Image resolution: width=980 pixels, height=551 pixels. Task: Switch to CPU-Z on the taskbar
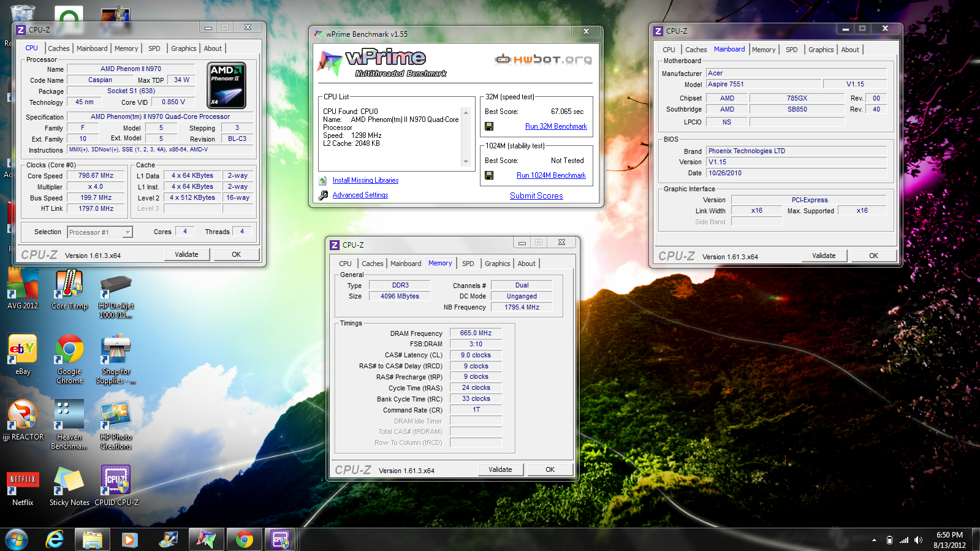(x=281, y=539)
